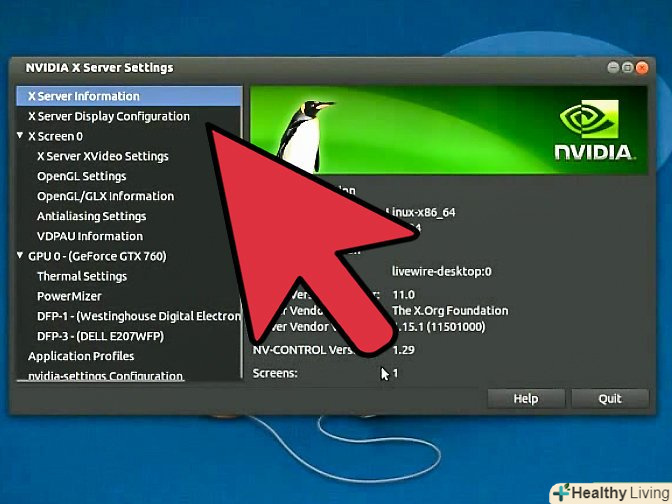Screen dimensions: 672x504
Task: Click the NV-CONTROL version 1.29 value
Action: (403, 350)
